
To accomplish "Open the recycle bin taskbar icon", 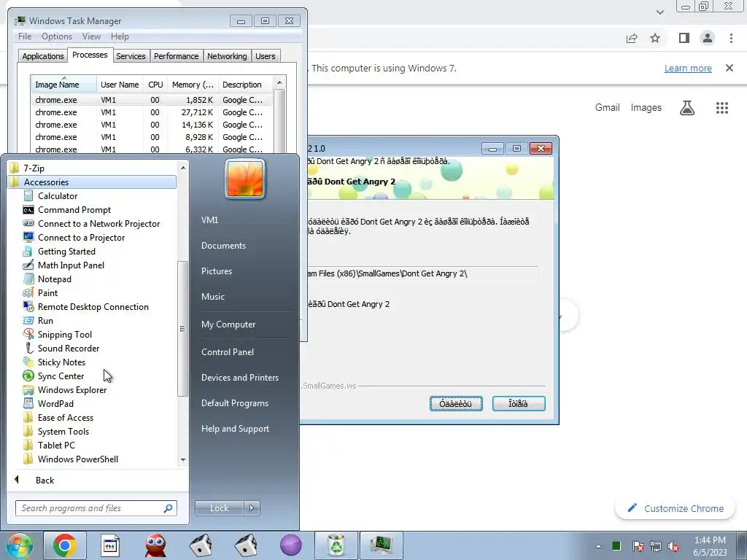I will point(336,545).
